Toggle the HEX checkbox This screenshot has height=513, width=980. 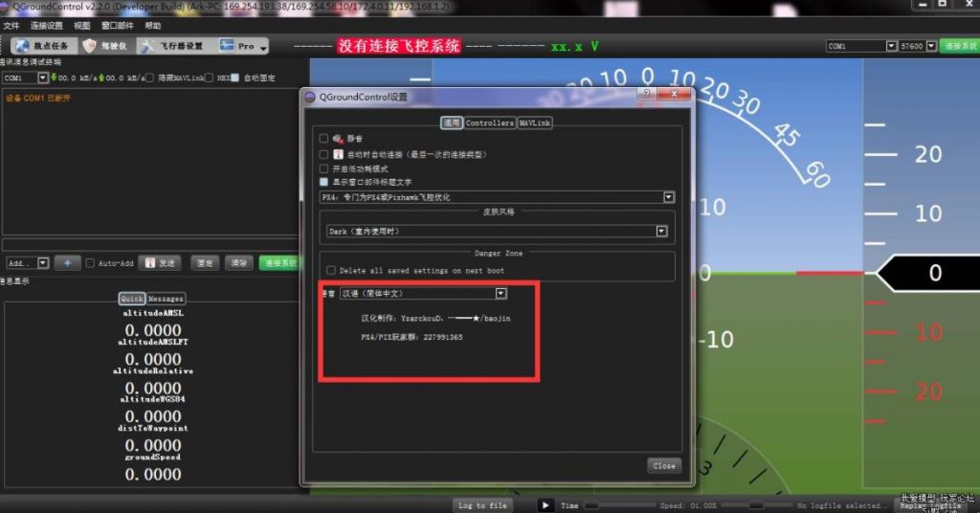(x=210, y=78)
